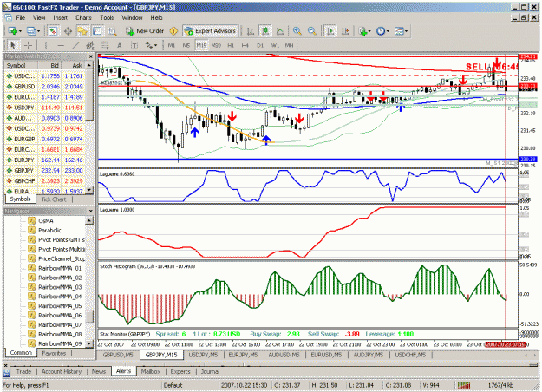
Task: Switch chart to bar chart mode
Action: [251, 31]
